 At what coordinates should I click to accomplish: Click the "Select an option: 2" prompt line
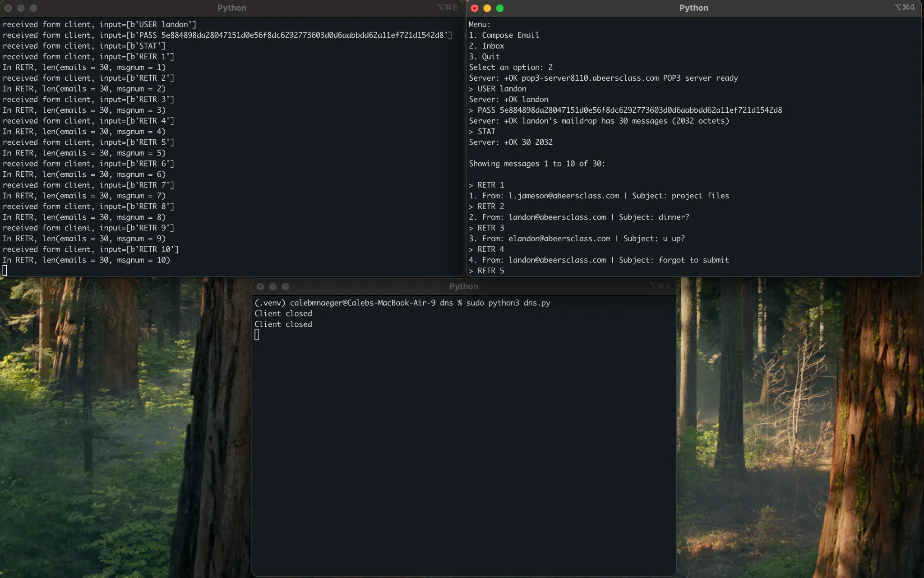[511, 67]
